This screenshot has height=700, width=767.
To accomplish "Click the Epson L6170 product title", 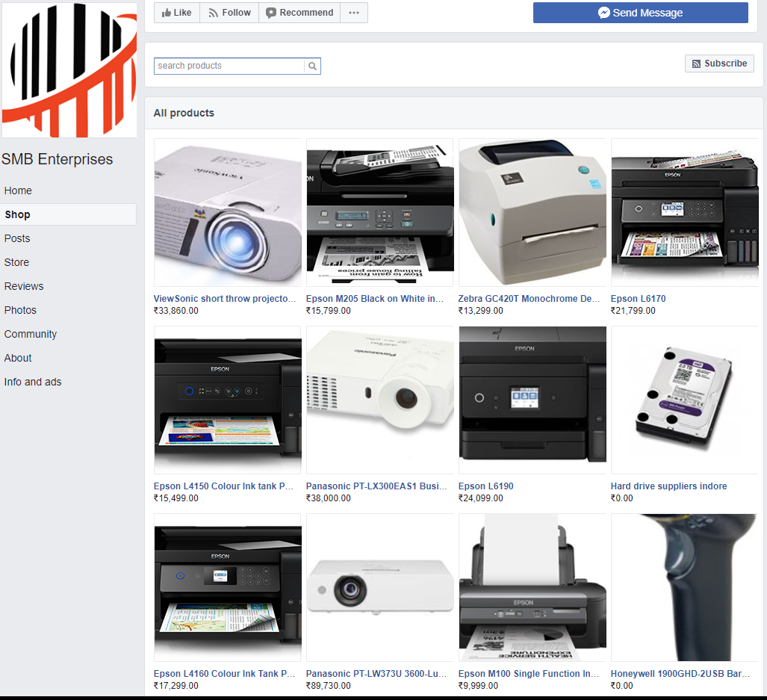I will 639,299.
